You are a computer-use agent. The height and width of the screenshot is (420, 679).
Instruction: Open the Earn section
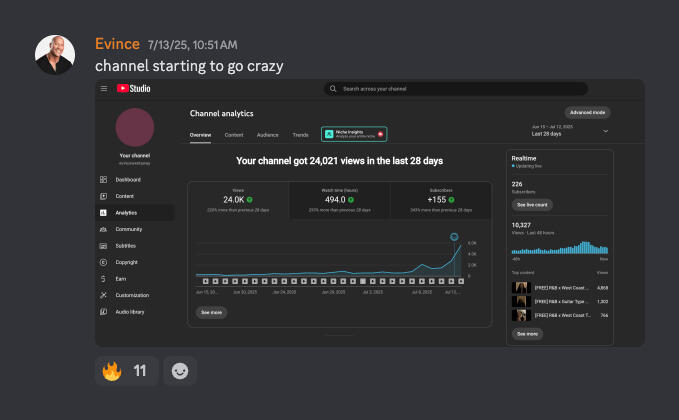pyautogui.click(x=119, y=278)
